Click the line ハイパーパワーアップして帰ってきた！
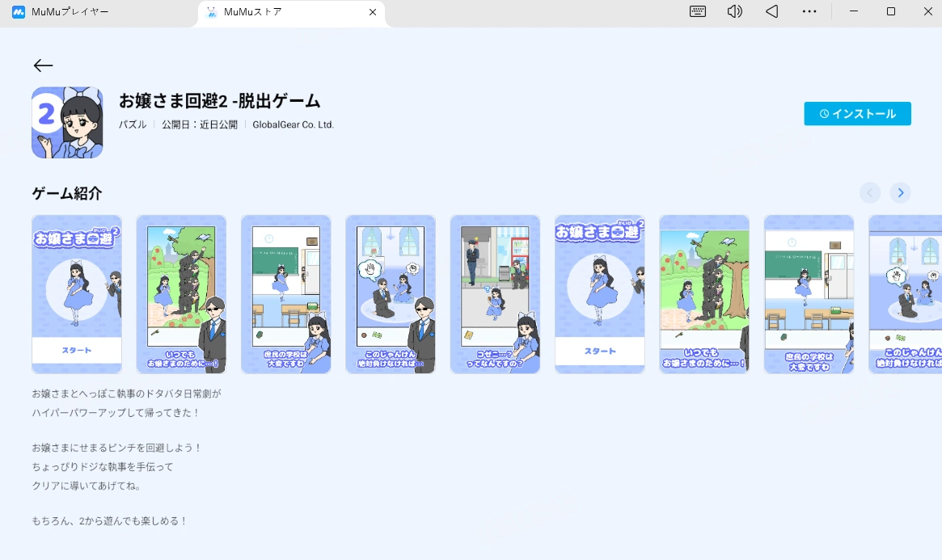The image size is (942, 560). tap(116, 412)
